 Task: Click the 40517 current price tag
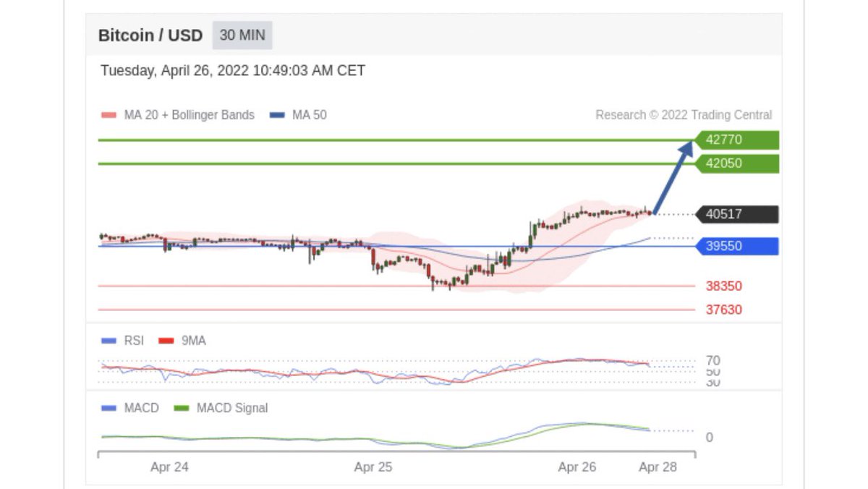(737, 214)
